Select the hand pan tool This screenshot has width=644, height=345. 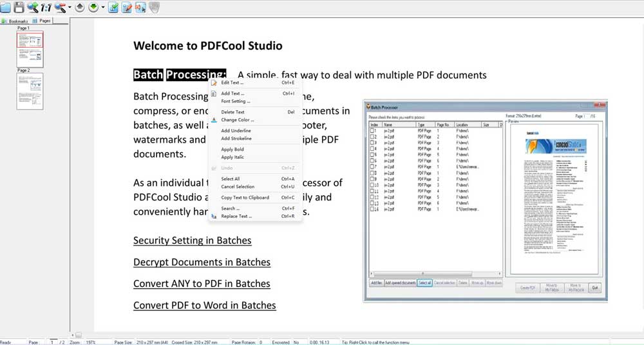coord(154,7)
